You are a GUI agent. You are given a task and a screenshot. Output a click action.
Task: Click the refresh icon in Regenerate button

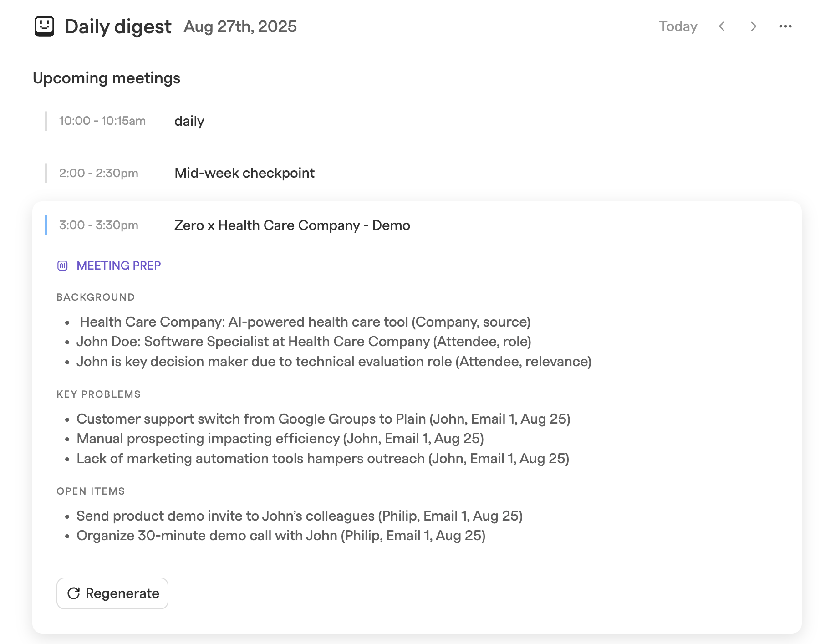click(73, 593)
